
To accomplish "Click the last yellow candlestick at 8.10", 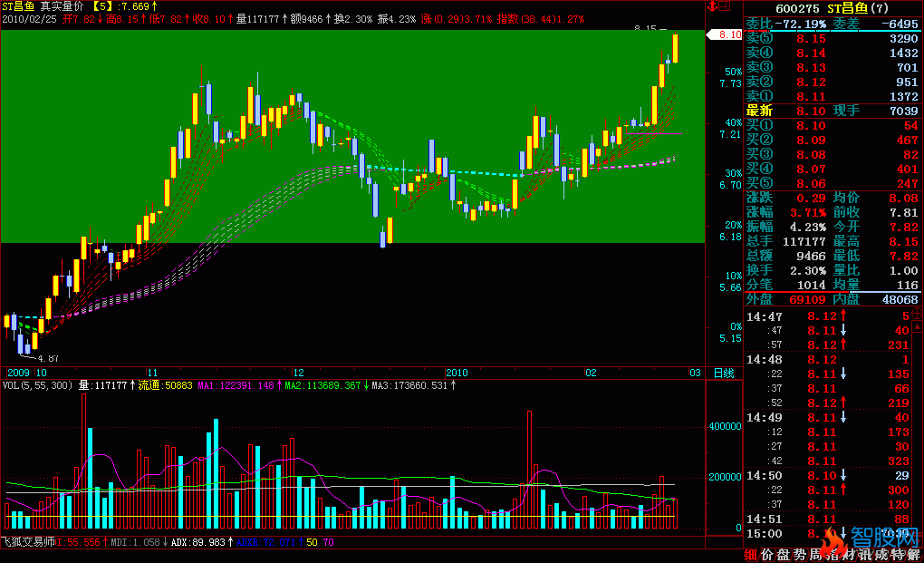I will (x=675, y=48).
